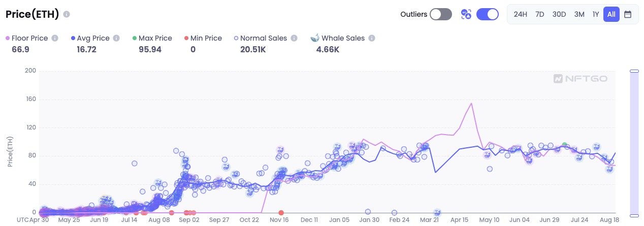Viewport: 644px width, 226px height.
Task: Click the Whale Sales info icon
Action: (372, 38)
